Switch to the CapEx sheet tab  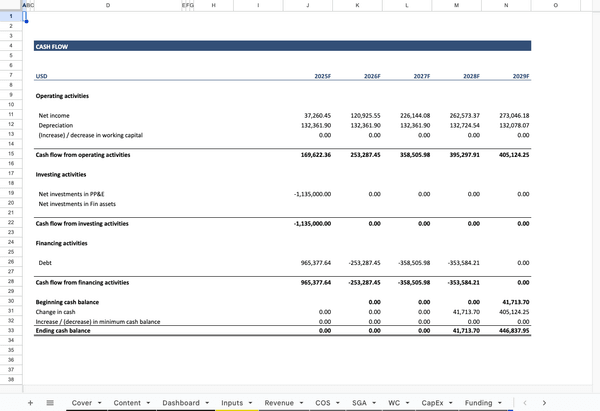(x=432, y=401)
